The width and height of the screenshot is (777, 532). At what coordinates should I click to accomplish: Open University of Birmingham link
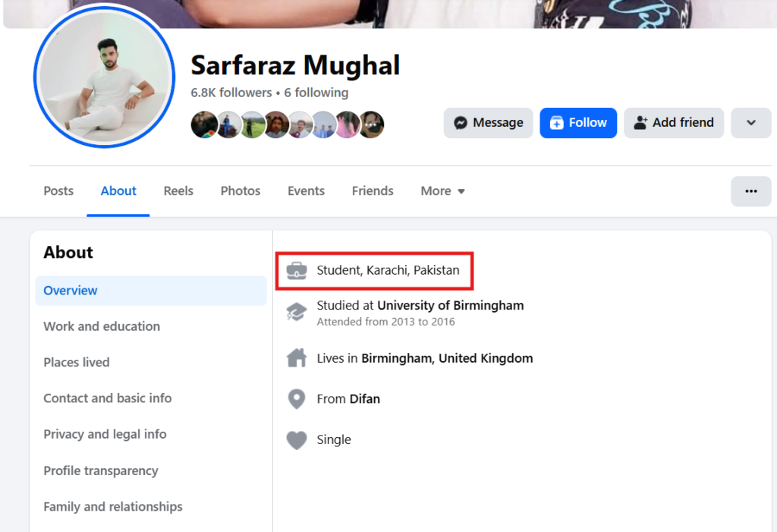[x=450, y=306]
